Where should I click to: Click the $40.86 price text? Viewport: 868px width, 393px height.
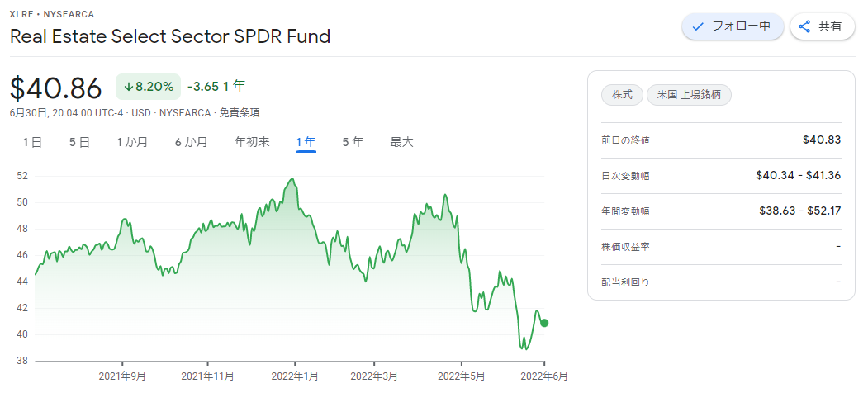pyautogui.click(x=56, y=88)
